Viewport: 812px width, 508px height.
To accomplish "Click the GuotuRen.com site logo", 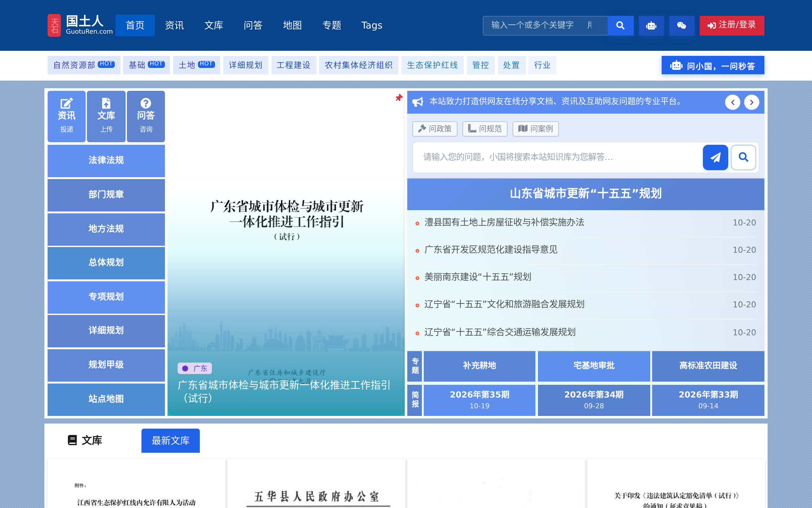I will pyautogui.click(x=80, y=25).
